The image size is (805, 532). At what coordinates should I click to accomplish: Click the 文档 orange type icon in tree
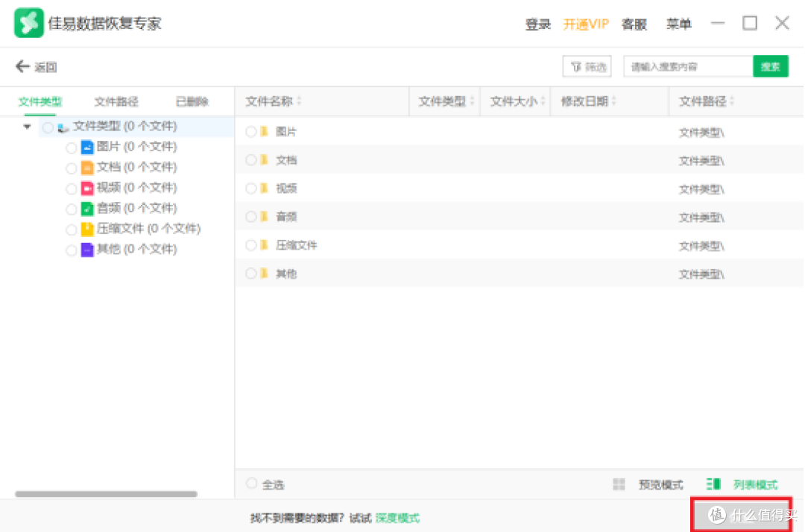pos(87,168)
